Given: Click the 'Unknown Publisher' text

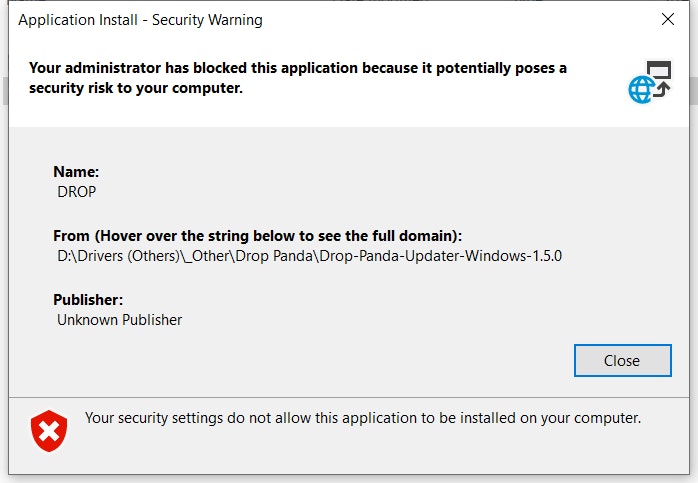Looking at the screenshot, I should coord(120,320).
